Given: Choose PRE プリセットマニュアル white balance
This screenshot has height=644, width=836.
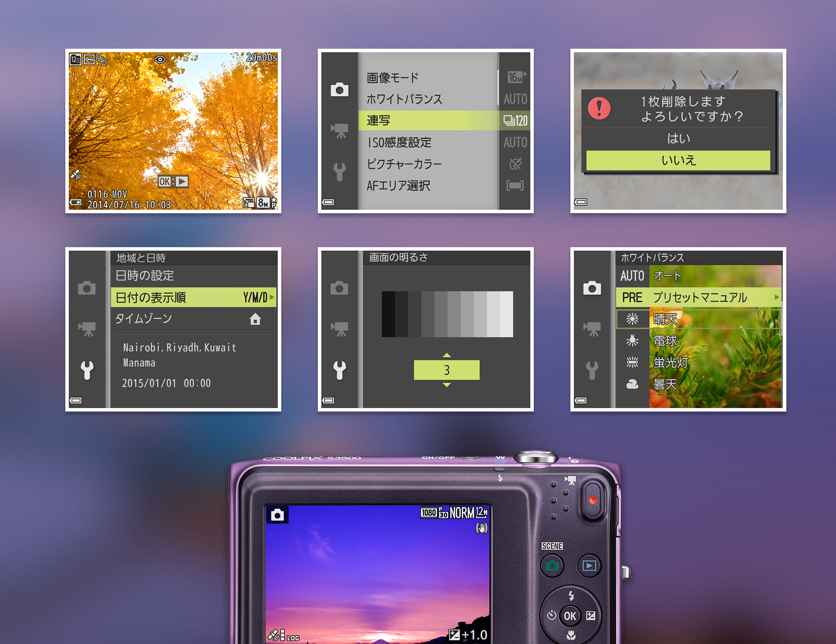Looking at the screenshot, I should coord(698,297).
